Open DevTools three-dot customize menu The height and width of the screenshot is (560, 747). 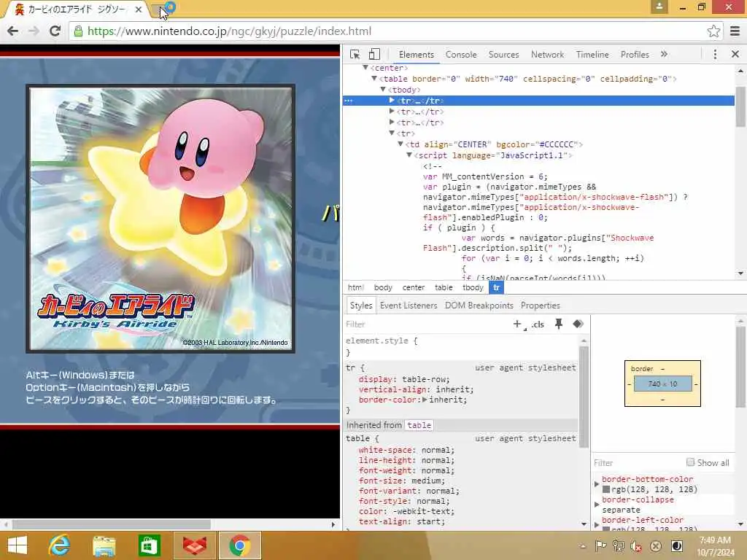[715, 54]
